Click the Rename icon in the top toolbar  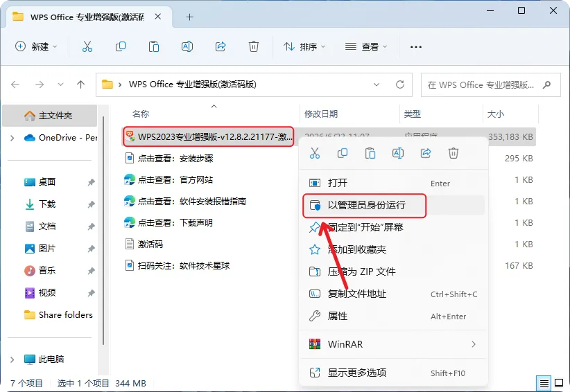[x=187, y=46]
